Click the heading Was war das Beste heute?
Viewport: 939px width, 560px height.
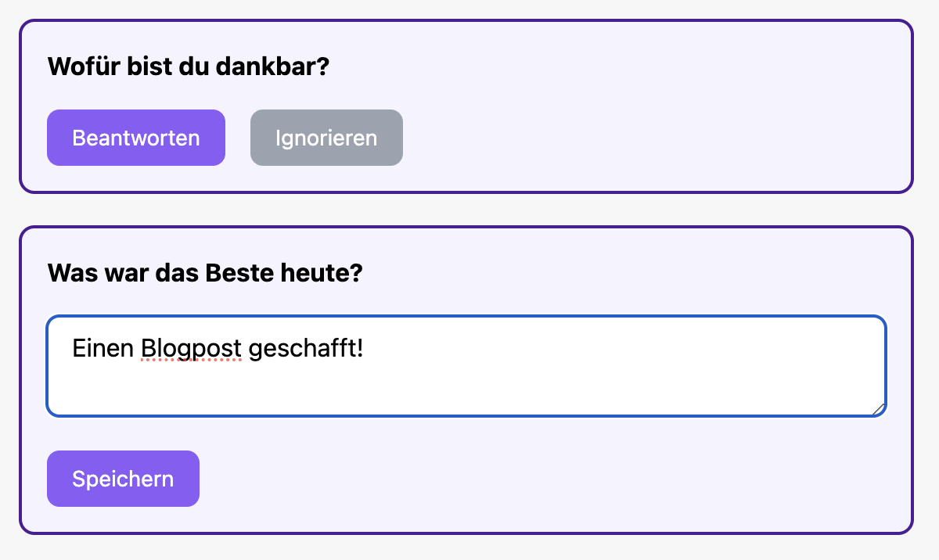pyautogui.click(x=205, y=272)
